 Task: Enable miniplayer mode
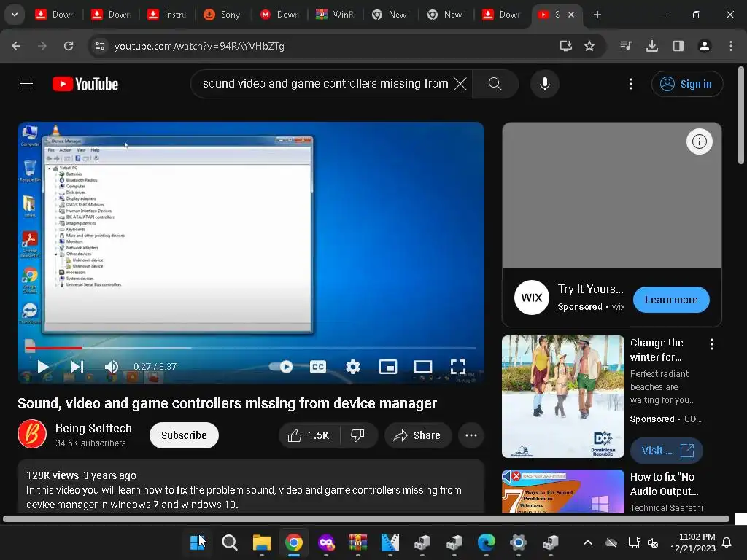388,366
